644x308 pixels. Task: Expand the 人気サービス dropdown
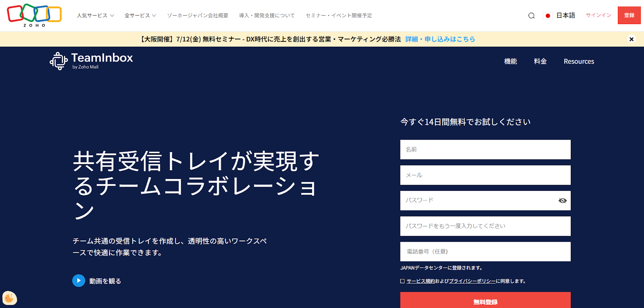[x=95, y=16]
